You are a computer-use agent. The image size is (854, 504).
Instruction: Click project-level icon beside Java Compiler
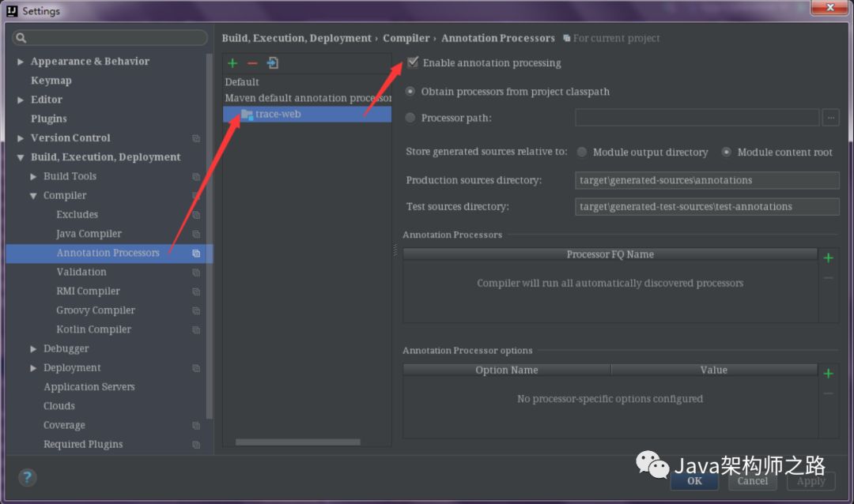196,234
